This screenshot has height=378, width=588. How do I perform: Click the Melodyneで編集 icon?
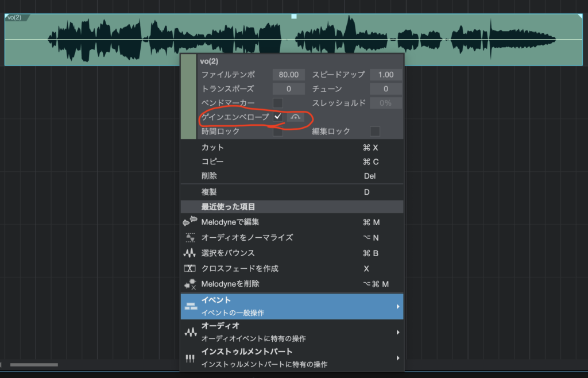[x=189, y=222]
